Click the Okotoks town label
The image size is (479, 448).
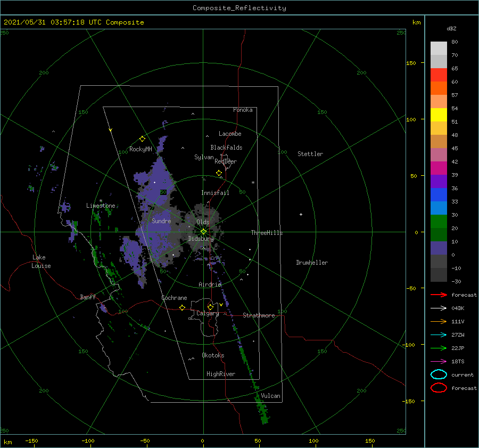pos(213,355)
